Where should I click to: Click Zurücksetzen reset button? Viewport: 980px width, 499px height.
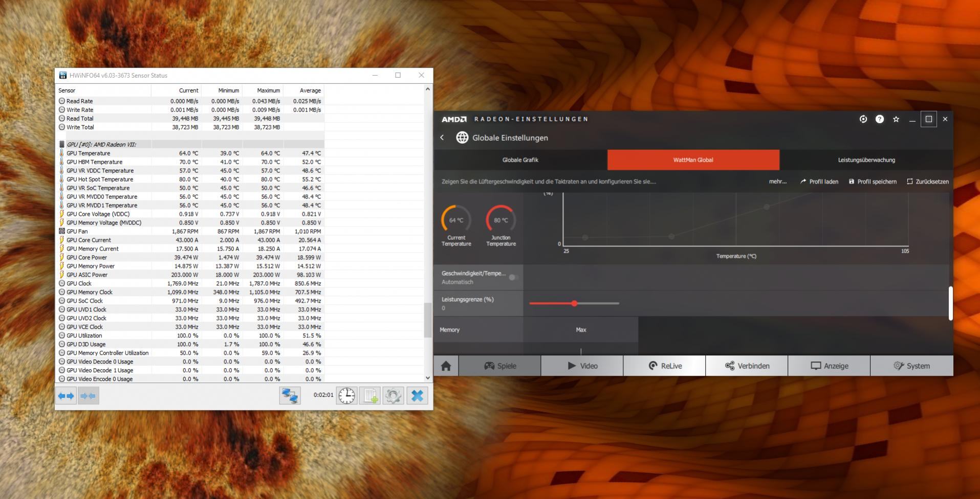pyautogui.click(x=928, y=182)
